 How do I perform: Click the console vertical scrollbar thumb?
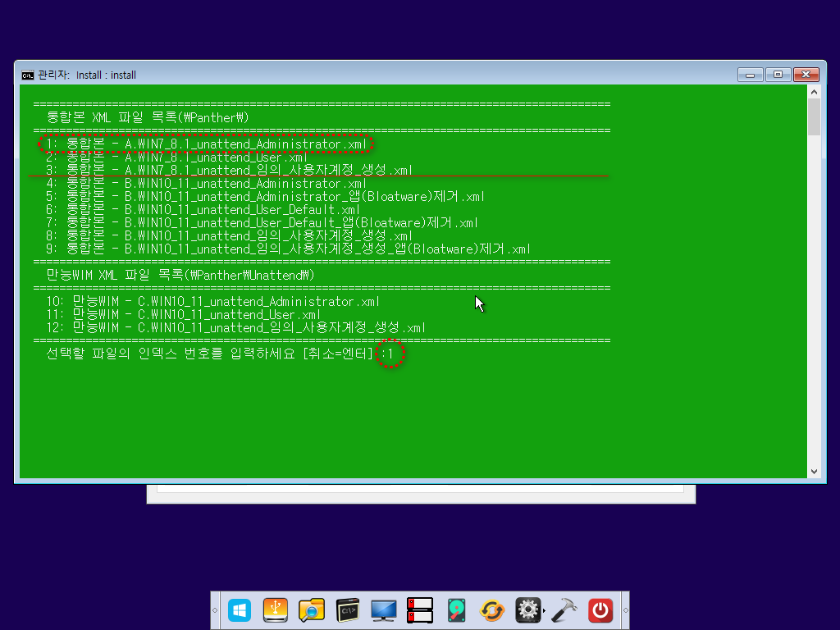[814, 116]
